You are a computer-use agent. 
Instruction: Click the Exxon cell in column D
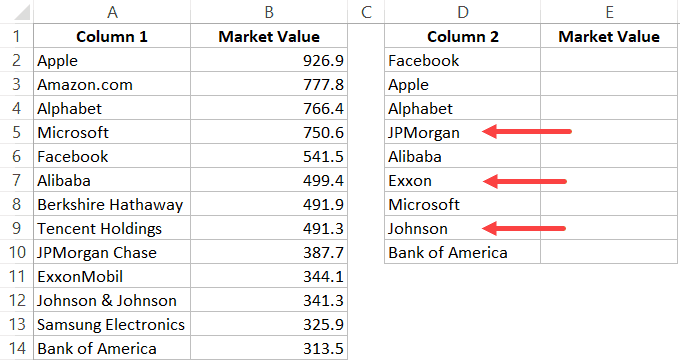tap(462, 180)
